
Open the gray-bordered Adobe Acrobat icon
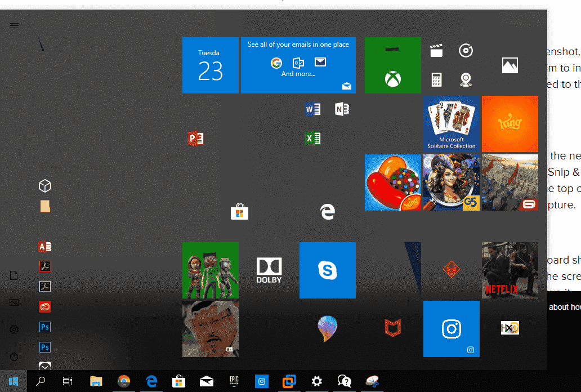(x=45, y=287)
